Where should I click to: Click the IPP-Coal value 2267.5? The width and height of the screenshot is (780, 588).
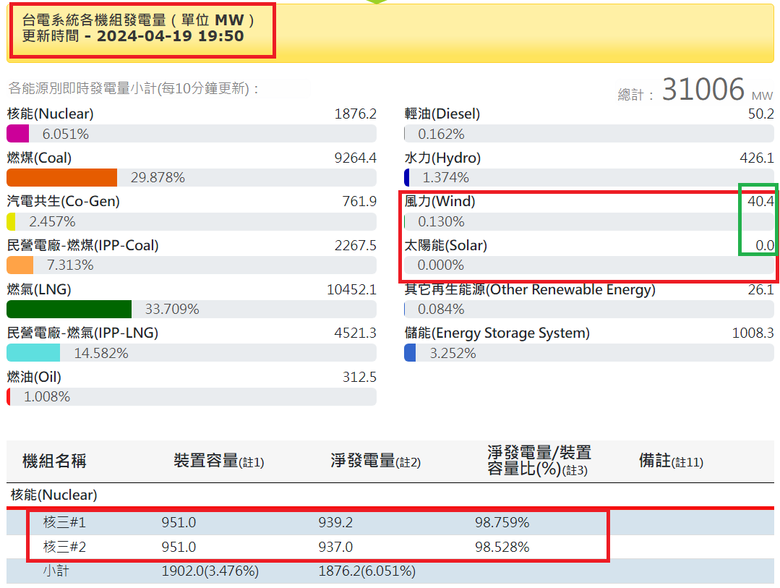coord(355,245)
